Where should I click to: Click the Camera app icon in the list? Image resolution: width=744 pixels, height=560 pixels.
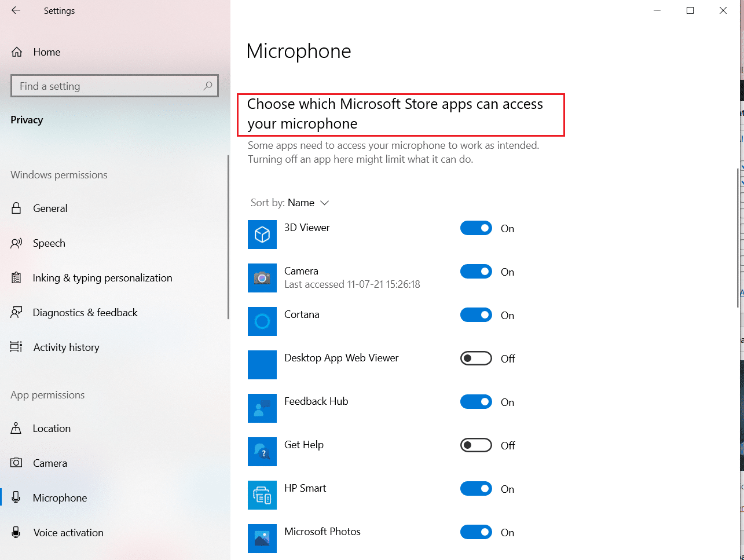(x=262, y=278)
